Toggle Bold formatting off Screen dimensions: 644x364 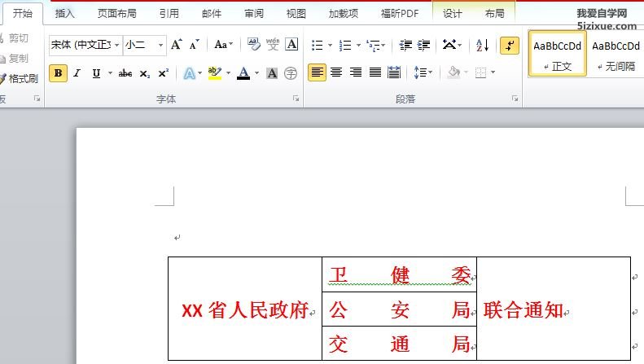point(58,73)
